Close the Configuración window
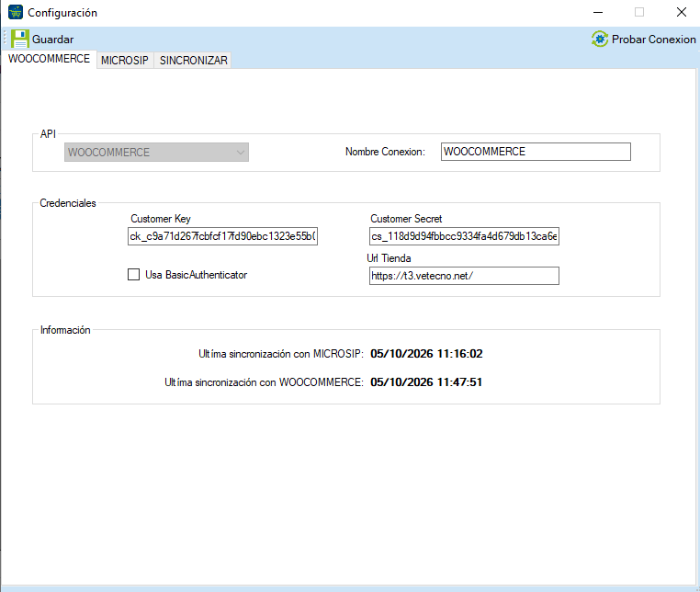Screen dimensions: 700x592 pyautogui.click(x=682, y=12)
